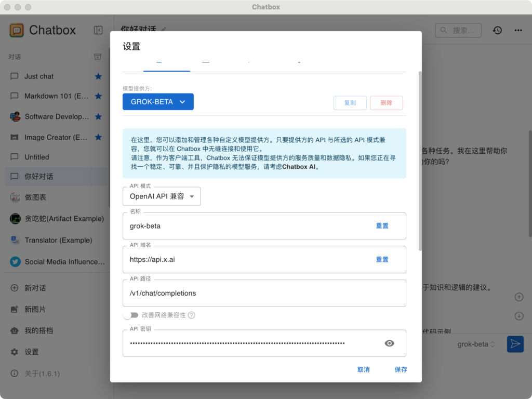Click 取消 to cancel settings
532x399 pixels.
(x=363, y=369)
